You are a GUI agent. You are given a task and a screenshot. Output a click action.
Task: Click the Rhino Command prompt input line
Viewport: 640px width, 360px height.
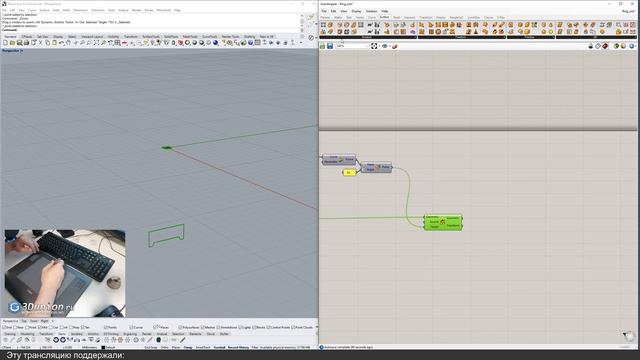pos(151,30)
